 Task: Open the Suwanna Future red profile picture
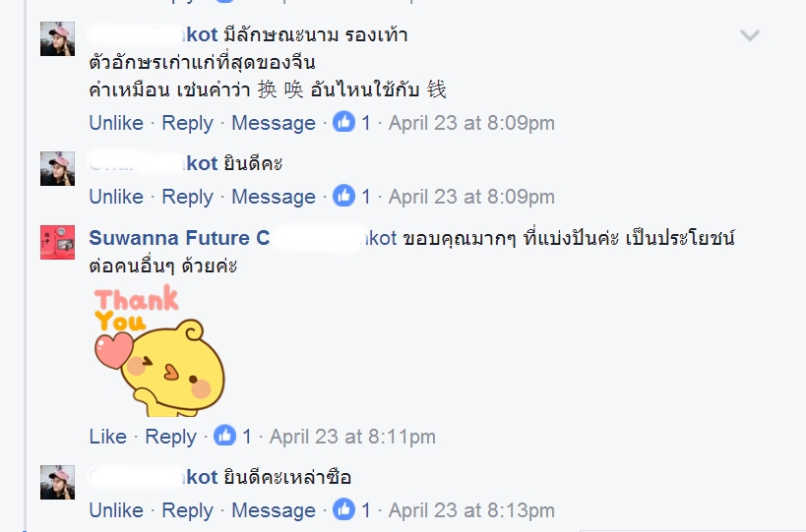tap(57, 242)
